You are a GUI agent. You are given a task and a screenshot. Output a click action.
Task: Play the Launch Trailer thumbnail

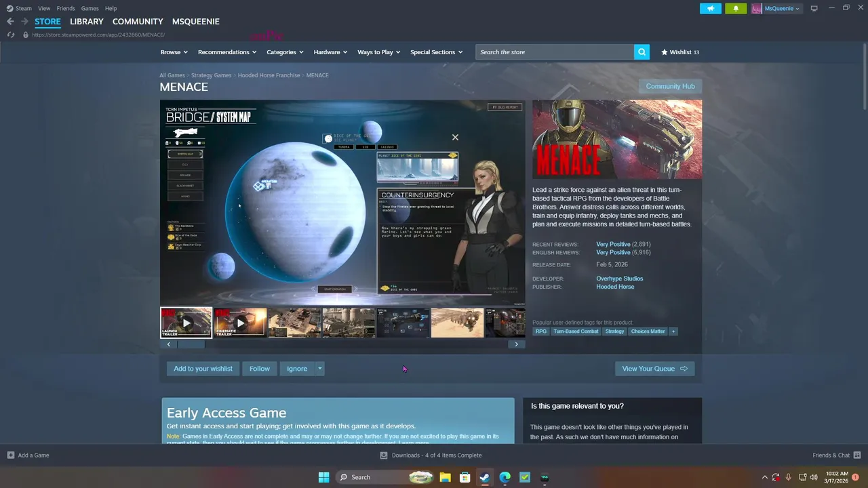point(186,323)
